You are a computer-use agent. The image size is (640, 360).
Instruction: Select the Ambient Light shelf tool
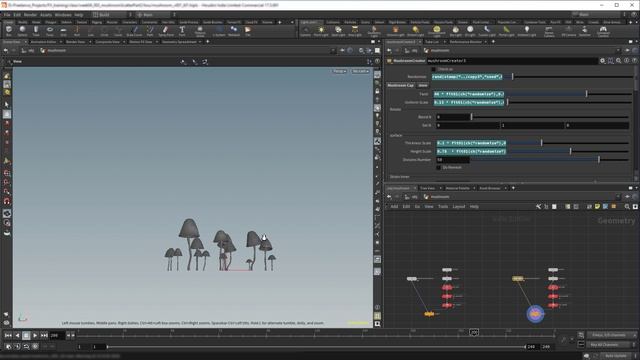click(x=527, y=31)
